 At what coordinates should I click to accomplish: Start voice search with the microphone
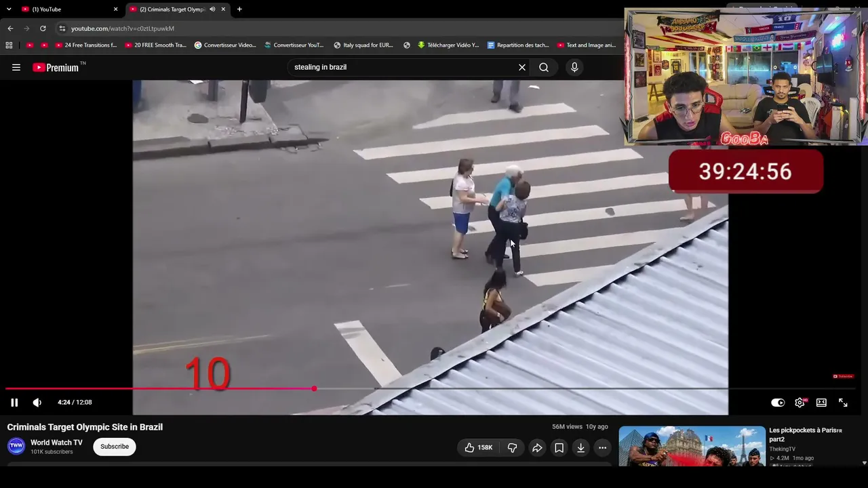click(x=574, y=67)
